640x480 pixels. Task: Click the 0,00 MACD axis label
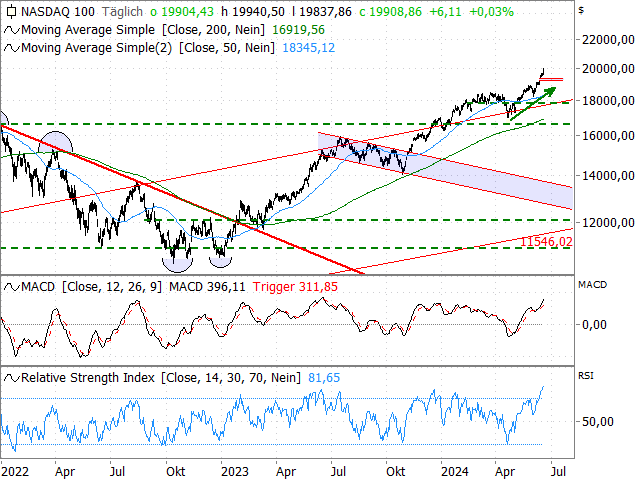pos(594,325)
